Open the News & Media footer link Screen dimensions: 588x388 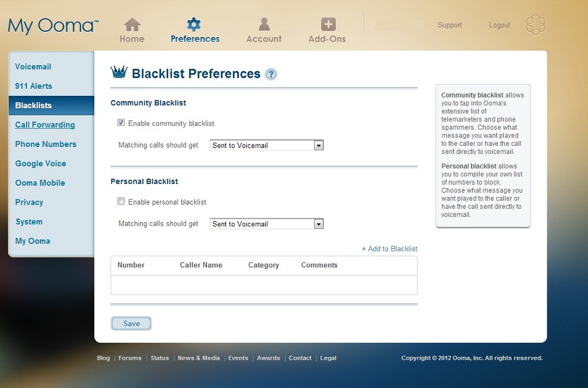(199, 358)
